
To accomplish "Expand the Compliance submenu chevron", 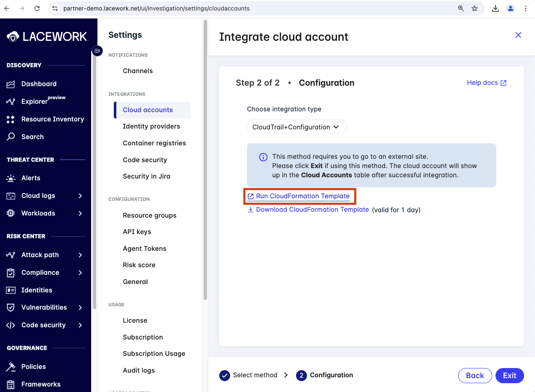I will [x=80, y=273].
